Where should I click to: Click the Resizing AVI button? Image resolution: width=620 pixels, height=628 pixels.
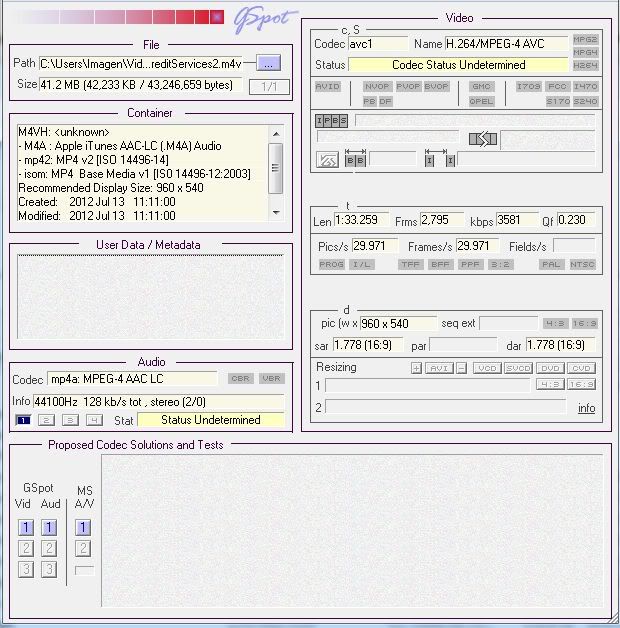pos(439,368)
